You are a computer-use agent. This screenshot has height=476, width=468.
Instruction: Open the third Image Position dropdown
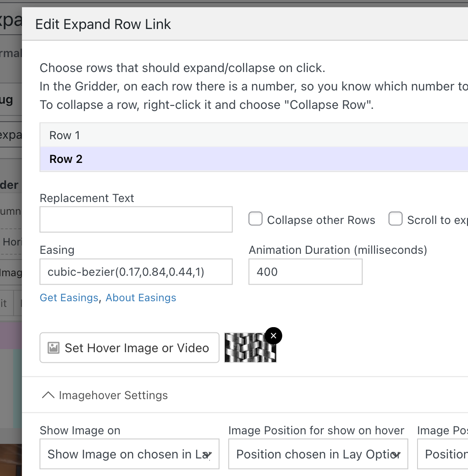pyautogui.click(x=443, y=454)
